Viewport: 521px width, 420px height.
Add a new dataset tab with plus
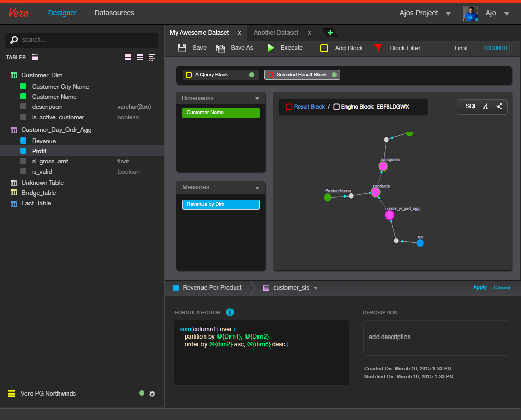point(330,33)
